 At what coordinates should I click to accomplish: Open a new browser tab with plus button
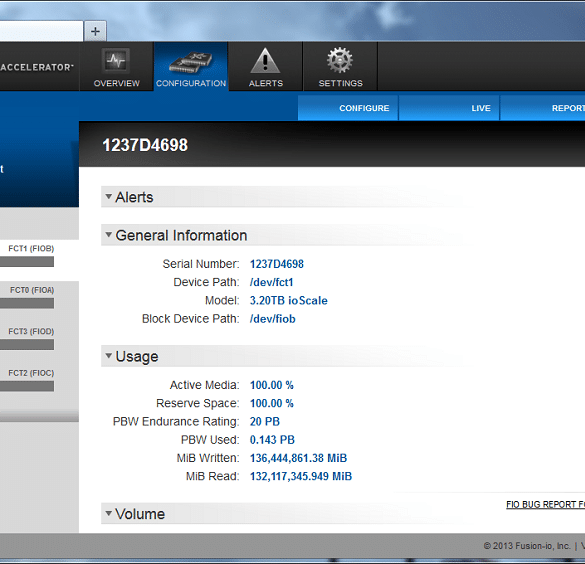tap(96, 31)
